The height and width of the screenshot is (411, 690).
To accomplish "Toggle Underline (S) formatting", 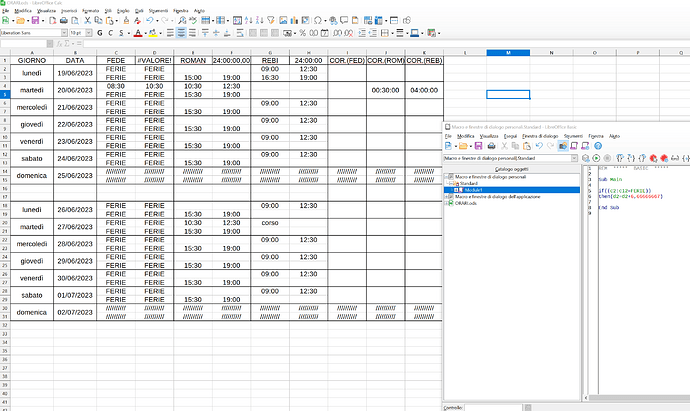I will coord(121,33).
